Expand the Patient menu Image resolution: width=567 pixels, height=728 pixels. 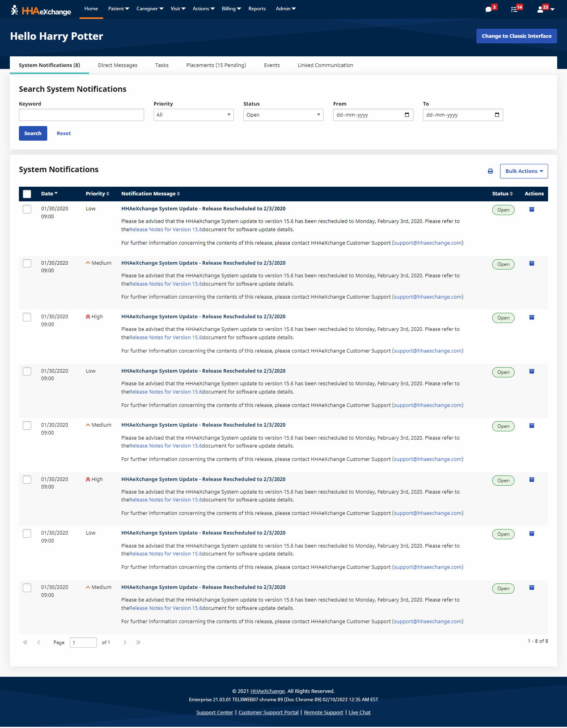pos(119,9)
